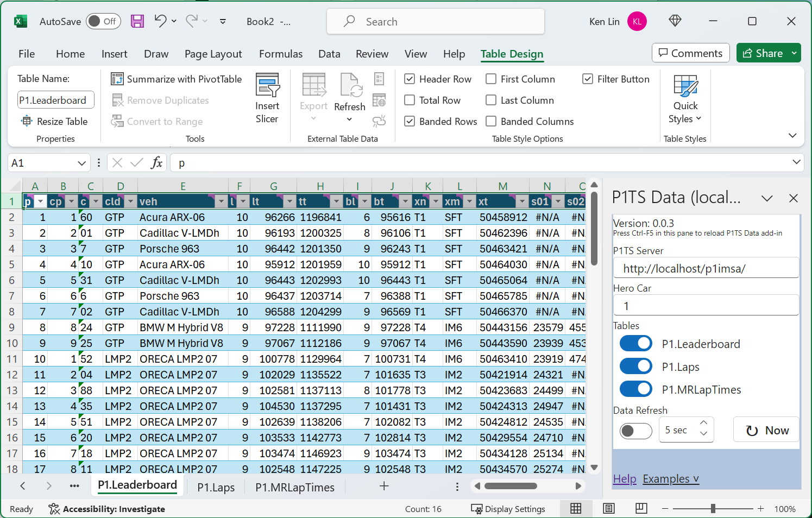Click Ken Lin account avatar
This screenshot has width=812, height=518.
point(637,21)
